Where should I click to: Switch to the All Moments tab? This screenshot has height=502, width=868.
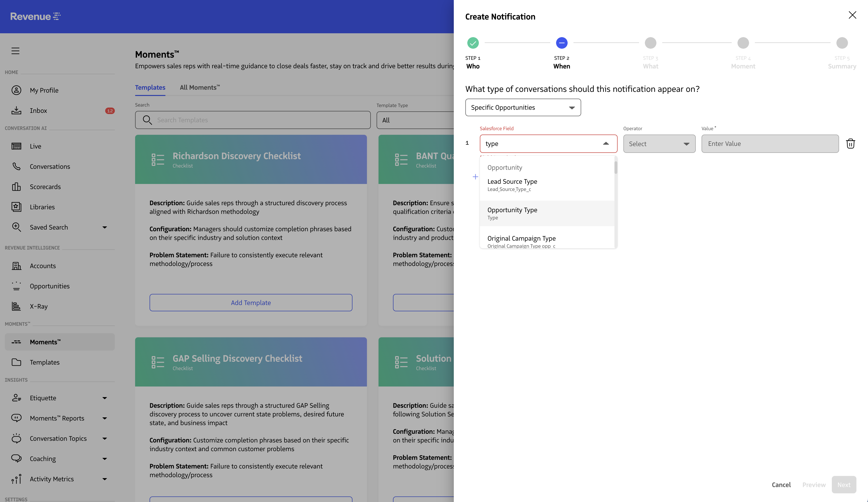pyautogui.click(x=200, y=88)
